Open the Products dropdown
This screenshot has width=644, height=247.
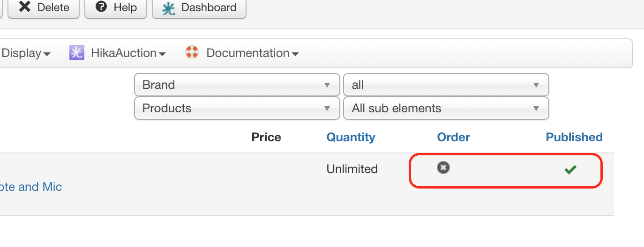pyautogui.click(x=237, y=109)
